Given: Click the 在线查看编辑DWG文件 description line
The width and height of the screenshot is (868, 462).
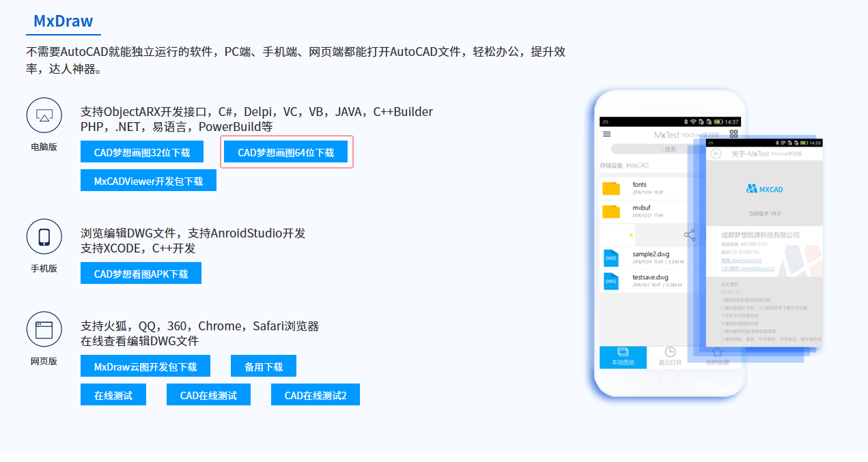Looking at the screenshot, I should pos(139,341).
